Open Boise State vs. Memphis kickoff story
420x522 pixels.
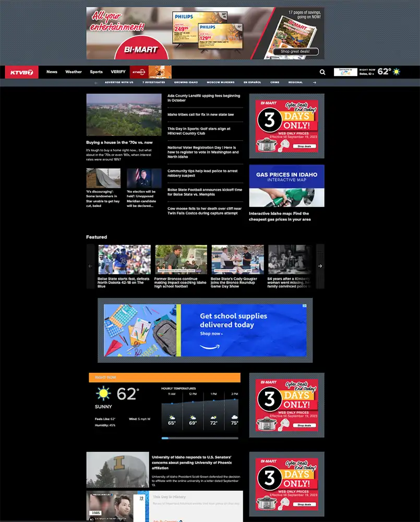[205, 192]
